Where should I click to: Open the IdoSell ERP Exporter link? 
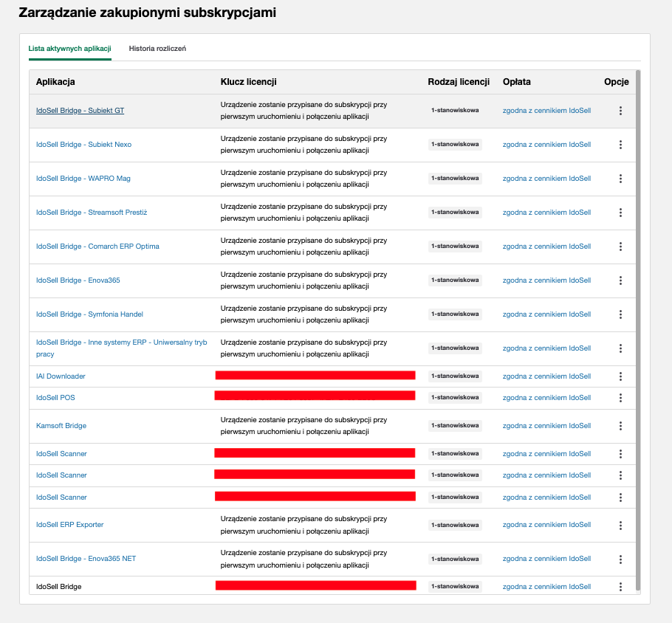pos(70,524)
